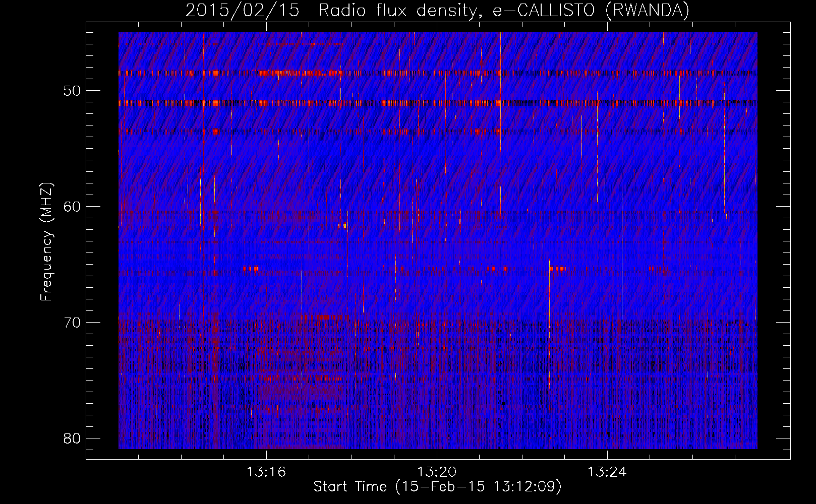
Task: Click the 13:24 time tick label
Action: tap(607, 472)
